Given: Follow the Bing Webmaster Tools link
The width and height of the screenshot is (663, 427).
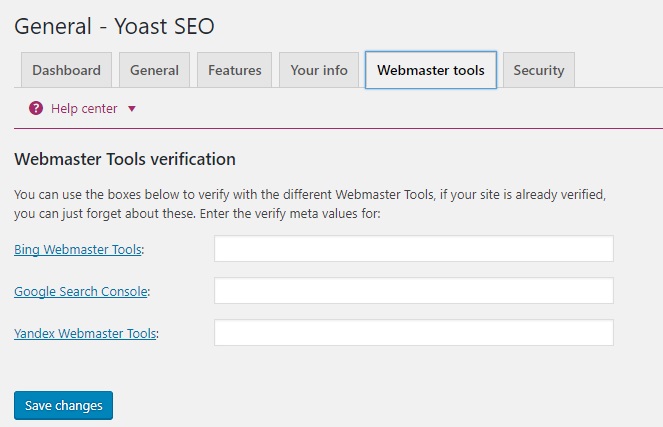Looking at the screenshot, I should point(78,249).
